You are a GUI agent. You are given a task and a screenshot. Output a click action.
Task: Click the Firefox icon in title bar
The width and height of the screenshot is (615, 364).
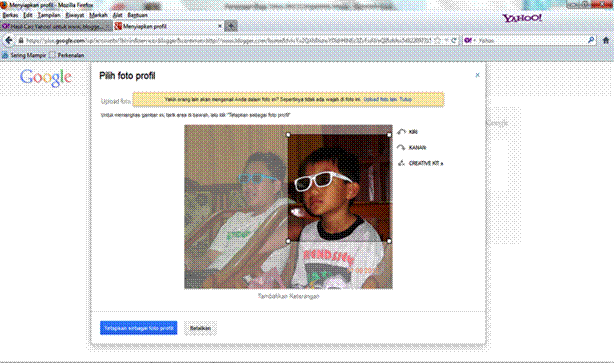[4, 5]
